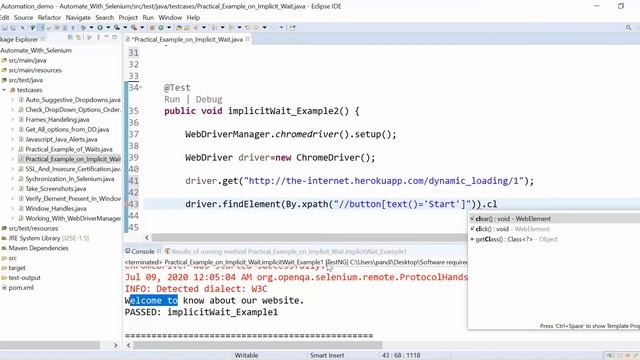The image size is (640, 360).
Task: Open the Navigate menu
Action: pyautogui.click(x=78, y=18)
